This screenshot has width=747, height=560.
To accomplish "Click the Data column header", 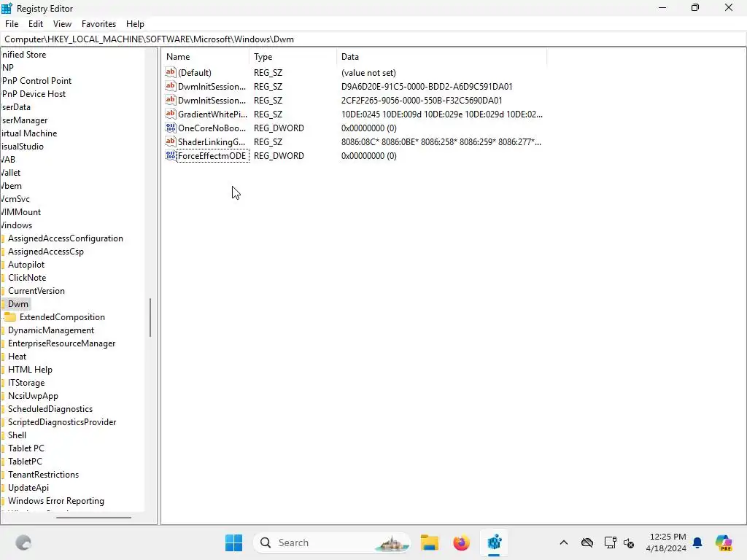I will point(441,57).
